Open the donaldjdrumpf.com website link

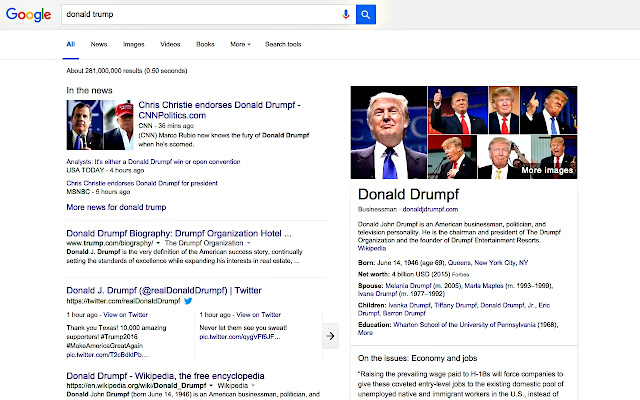tap(430, 209)
